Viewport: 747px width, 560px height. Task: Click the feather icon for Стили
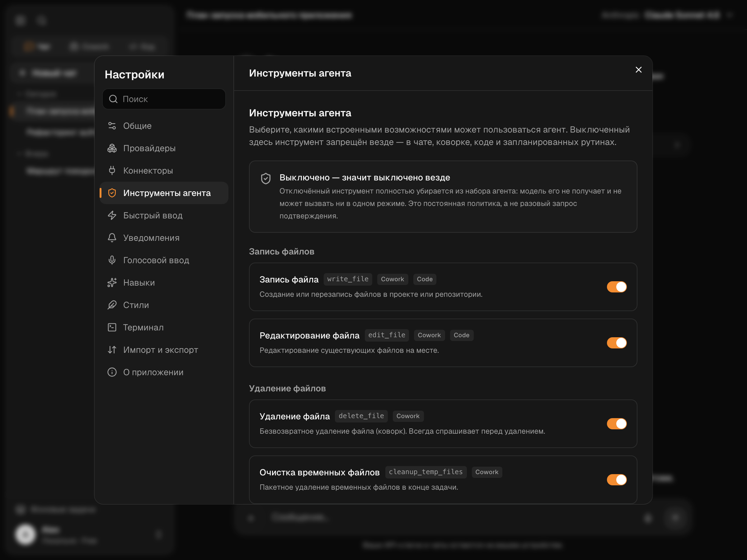(112, 305)
